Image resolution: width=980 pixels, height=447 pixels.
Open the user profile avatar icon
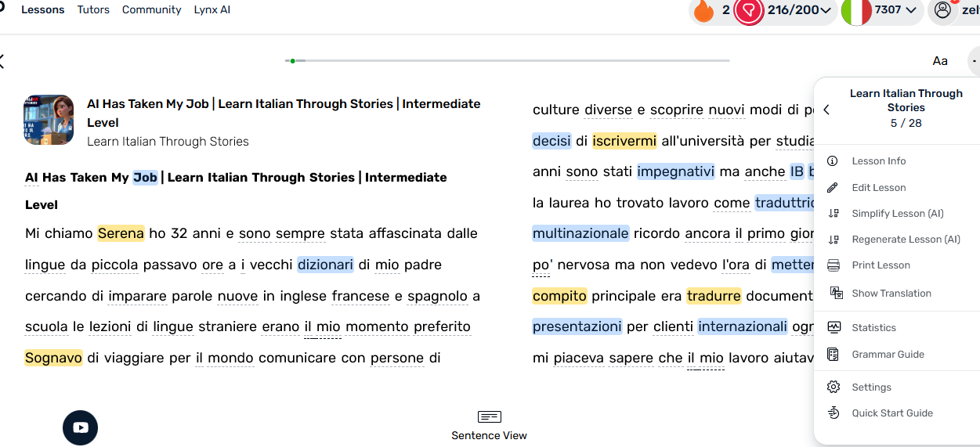[942, 10]
